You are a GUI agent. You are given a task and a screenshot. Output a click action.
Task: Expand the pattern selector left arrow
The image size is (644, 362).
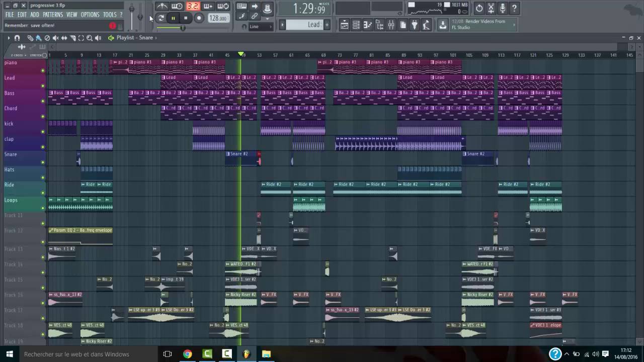pyautogui.click(x=283, y=25)
